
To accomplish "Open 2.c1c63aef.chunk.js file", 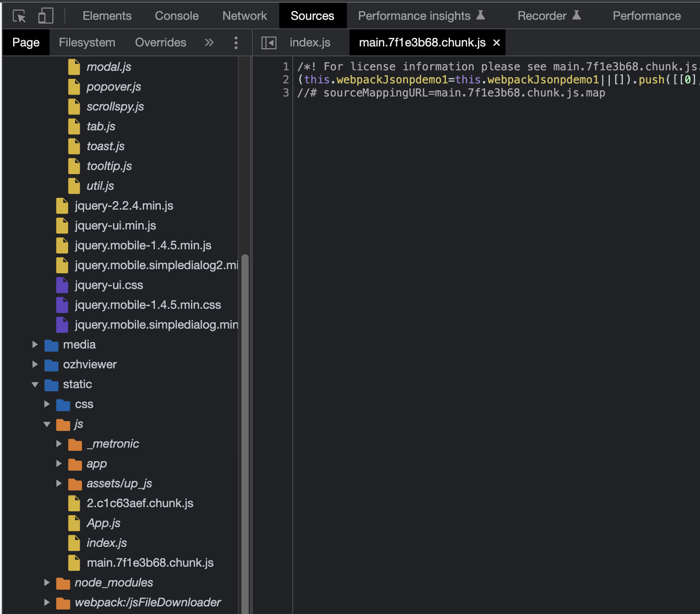I will click(x=140, y=503).
